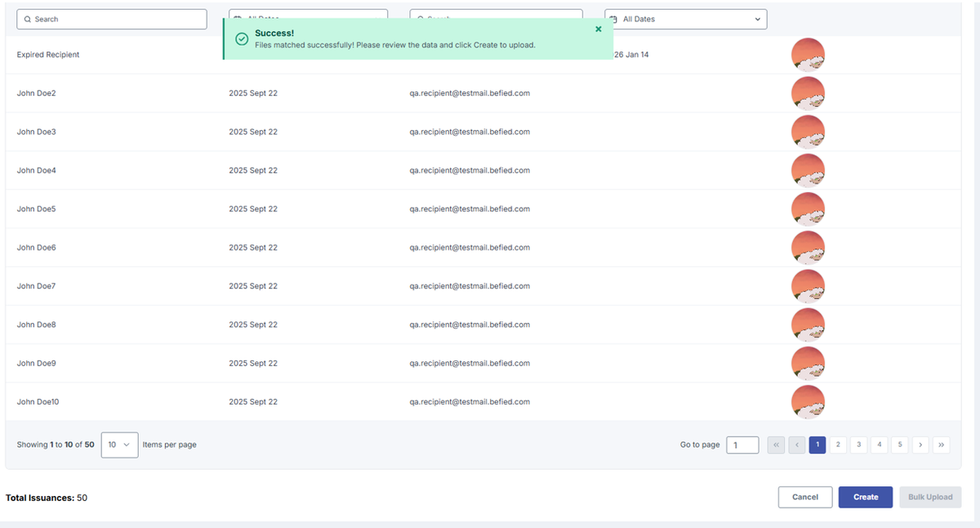Click the Go to page input field
Viewport: 980px width, 528px height.
click(742, 445)
